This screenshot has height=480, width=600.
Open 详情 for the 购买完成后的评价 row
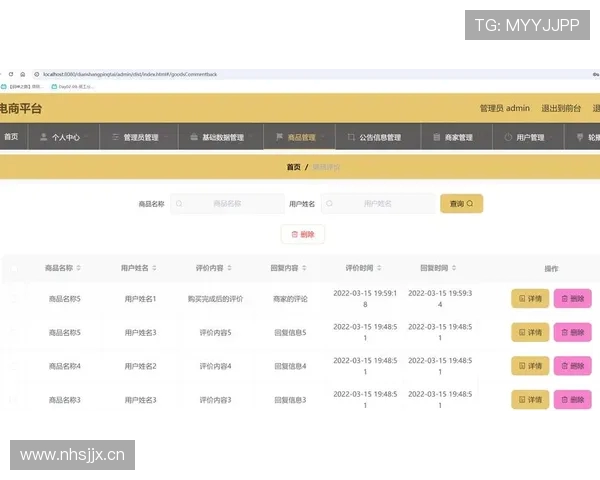pos(530,299)
